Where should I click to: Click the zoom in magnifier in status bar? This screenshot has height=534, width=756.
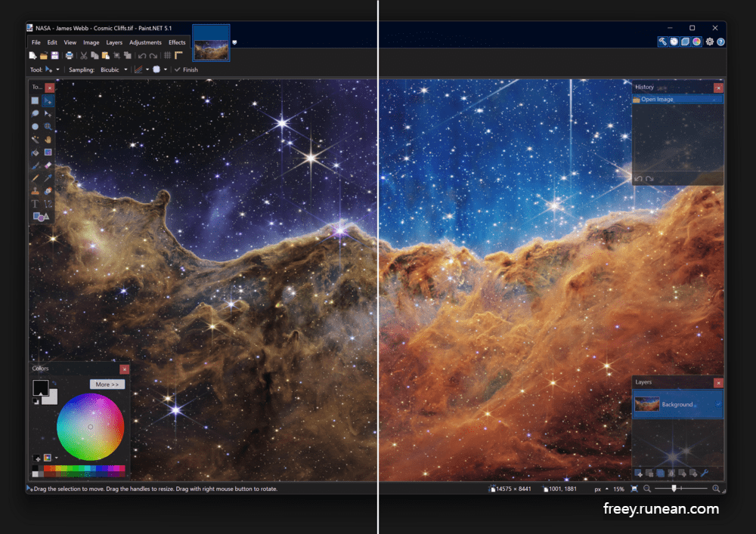[x=716, y=489]
